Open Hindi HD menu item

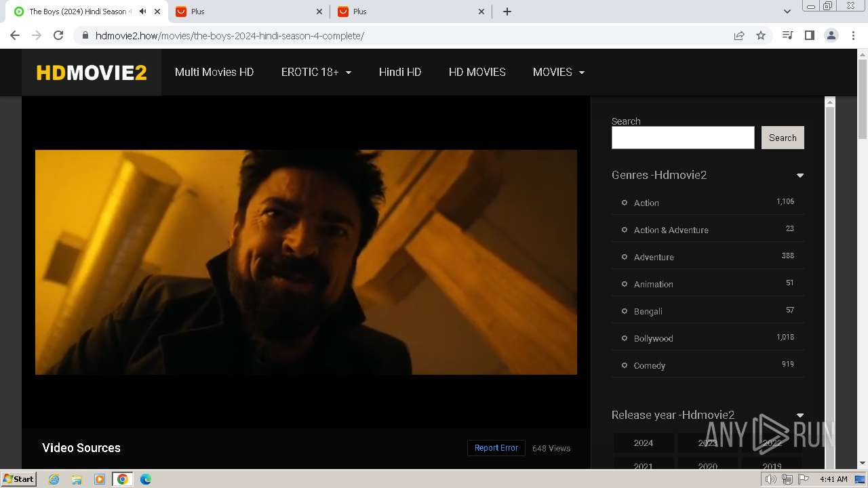(x=400, y=72)
